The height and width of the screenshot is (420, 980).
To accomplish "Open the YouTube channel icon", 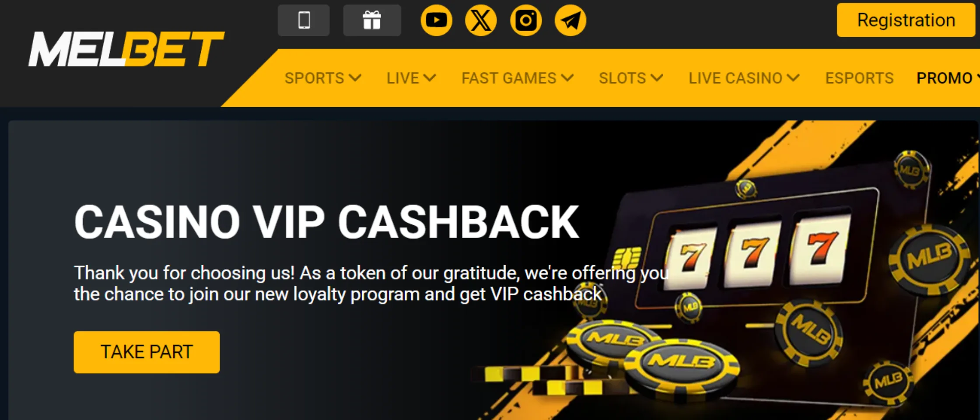I will 436,20.
